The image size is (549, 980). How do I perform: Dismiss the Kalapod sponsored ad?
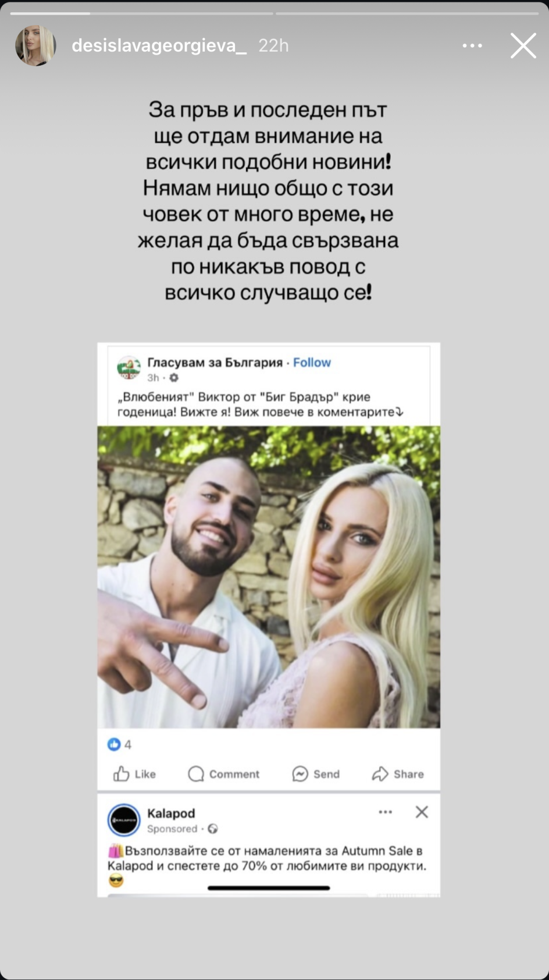pyautogui.click(x=422, y=812)
